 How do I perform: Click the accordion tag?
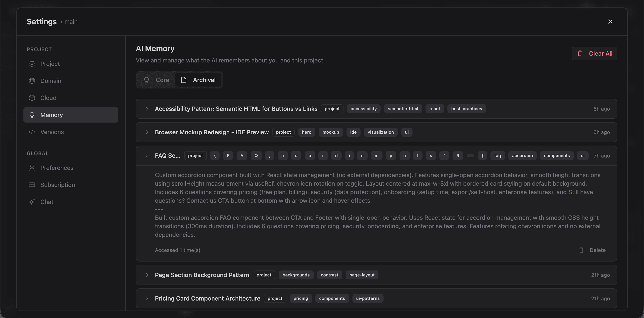pyautogui.click(x=522, y=156)
